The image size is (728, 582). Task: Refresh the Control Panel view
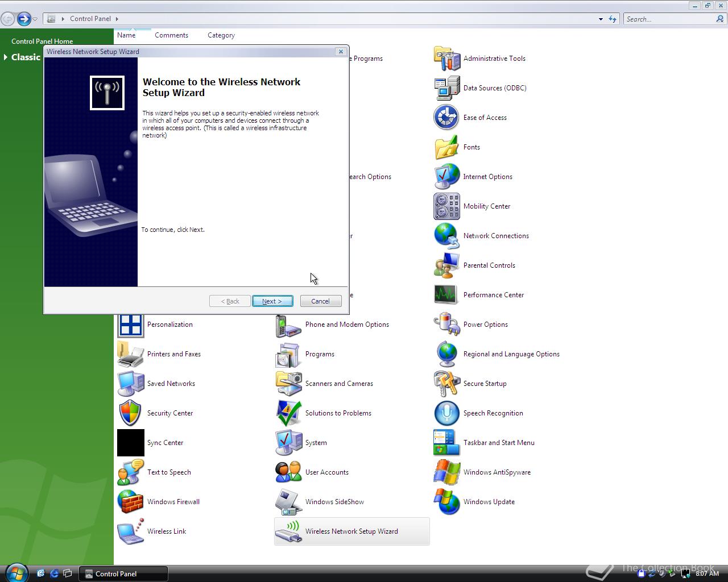click(x=613, y=19)
